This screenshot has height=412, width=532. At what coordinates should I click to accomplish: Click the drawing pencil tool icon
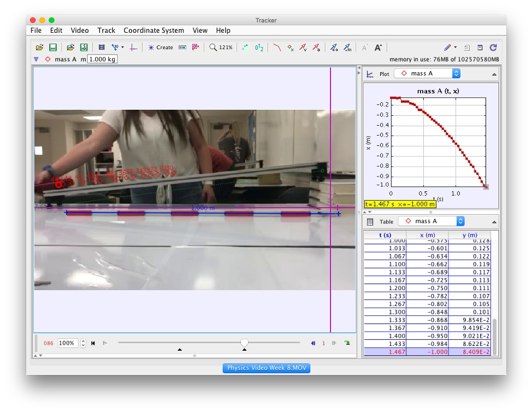click(447, 48)
